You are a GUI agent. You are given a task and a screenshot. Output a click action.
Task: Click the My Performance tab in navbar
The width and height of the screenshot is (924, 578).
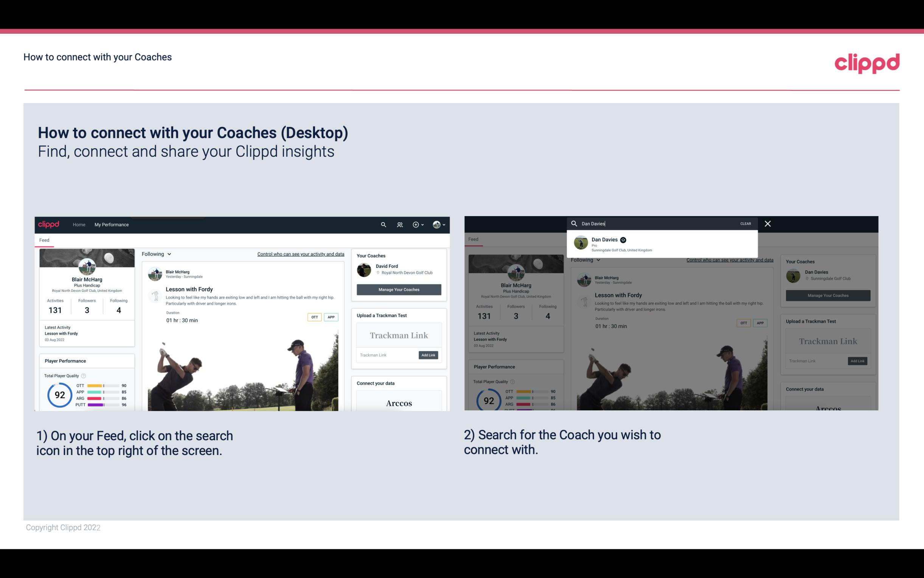coord(112,224)
